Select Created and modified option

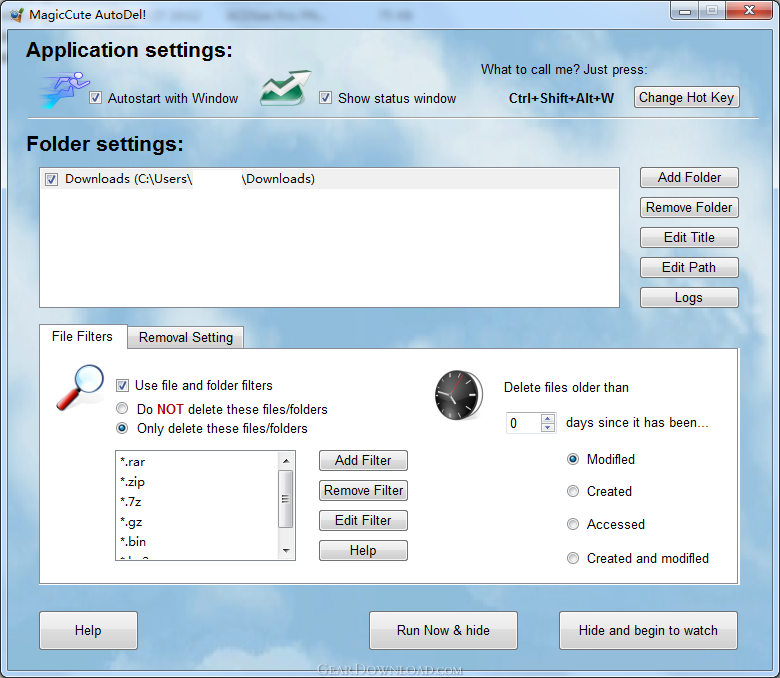573,558
